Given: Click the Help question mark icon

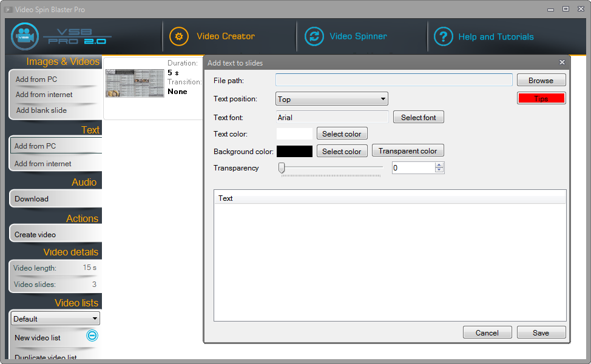Looking at the screenshot, I should pos(443,36).
